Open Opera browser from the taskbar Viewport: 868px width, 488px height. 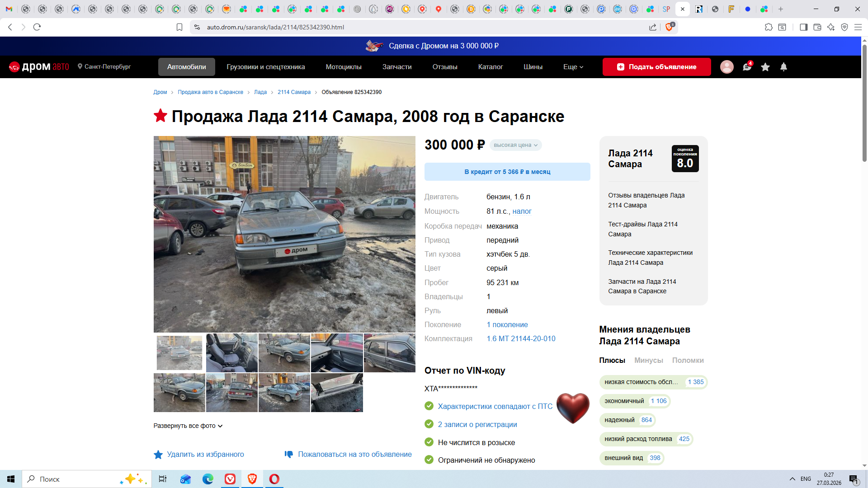tap(274, 479)
